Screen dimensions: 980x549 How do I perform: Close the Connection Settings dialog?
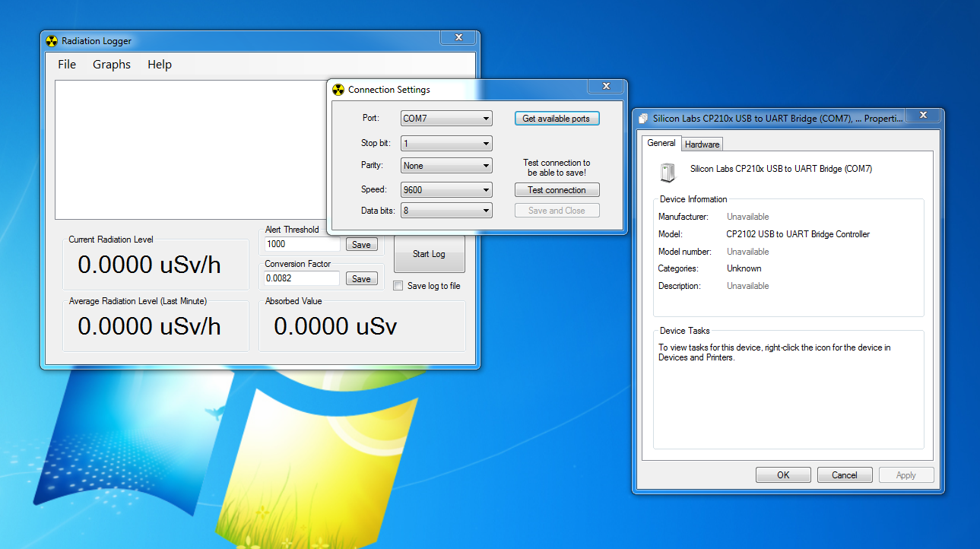point(606,86)
